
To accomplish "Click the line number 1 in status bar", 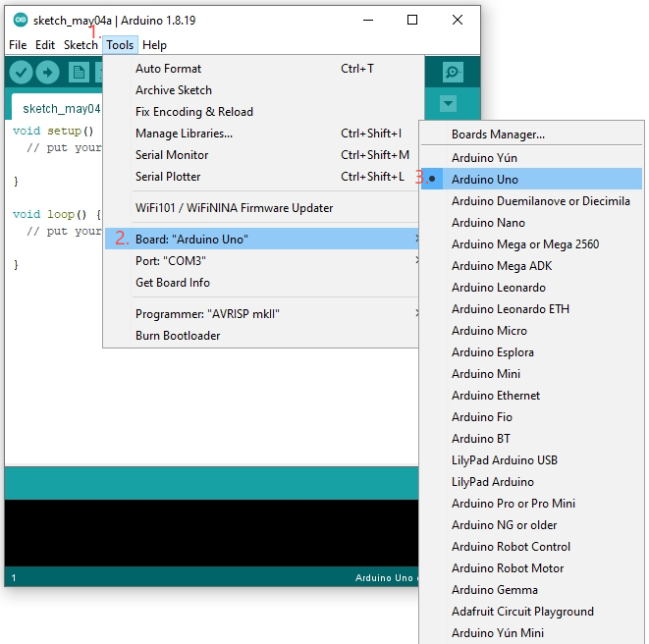I will [x=14, y=577].
